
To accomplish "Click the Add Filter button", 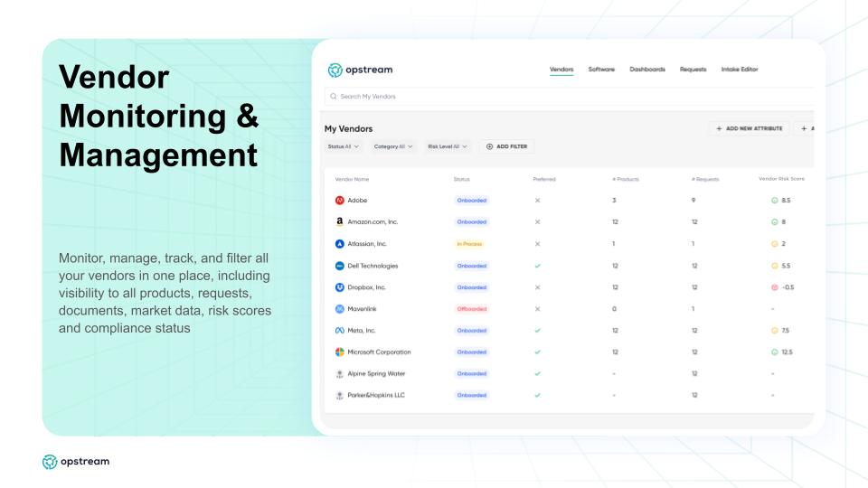I will pyautogui.click(x=506, y=146).
